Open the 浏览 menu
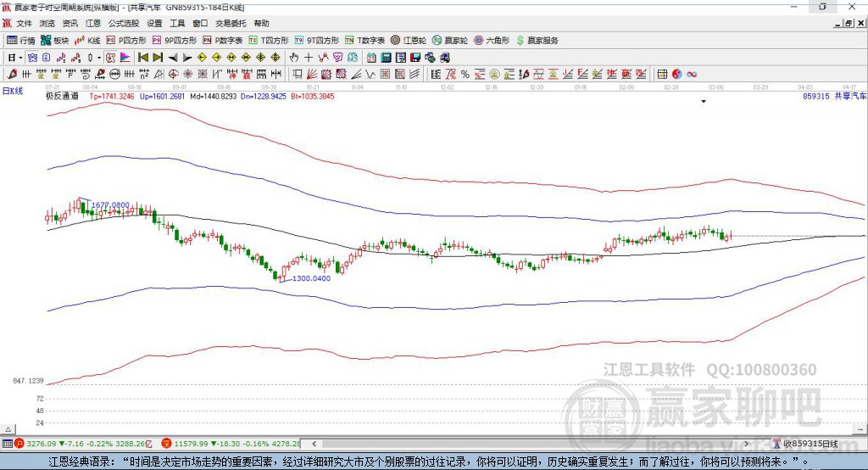The width and height of the screenshot is (868, 470). (x=47, y=23)
